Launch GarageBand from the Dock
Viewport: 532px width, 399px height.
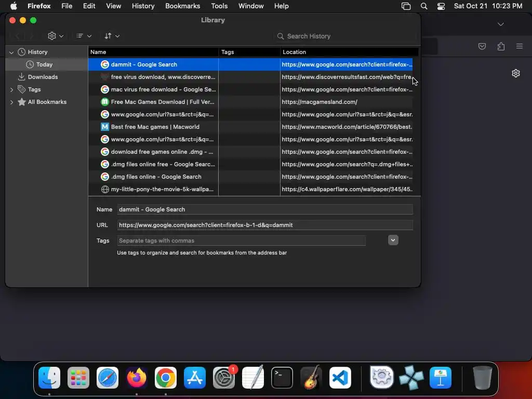tap(311, 377)
